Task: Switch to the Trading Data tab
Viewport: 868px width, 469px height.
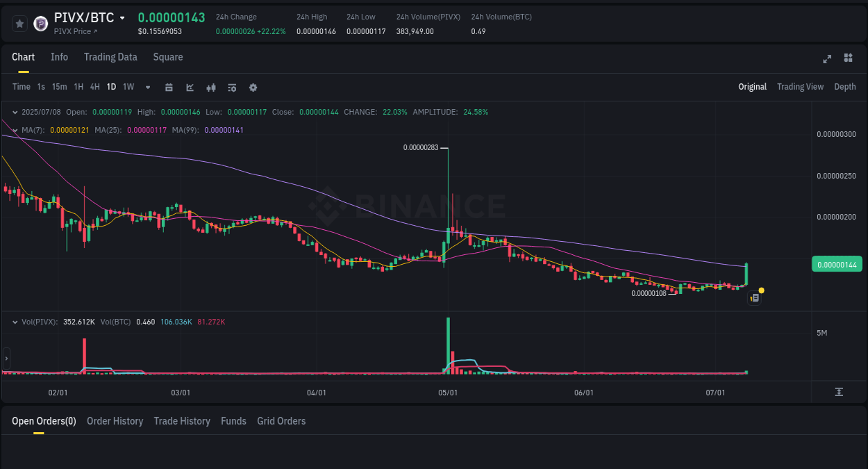Action: click(x=110, y=57)
